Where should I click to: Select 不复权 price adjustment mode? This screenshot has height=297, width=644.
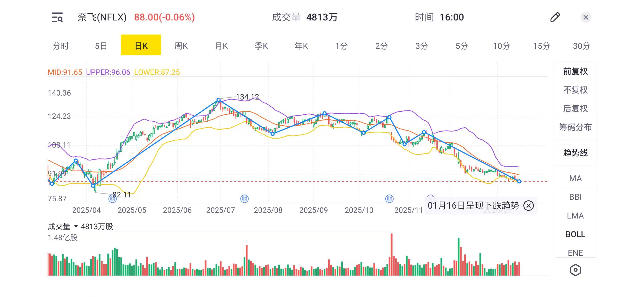click(x=575, y=90)
